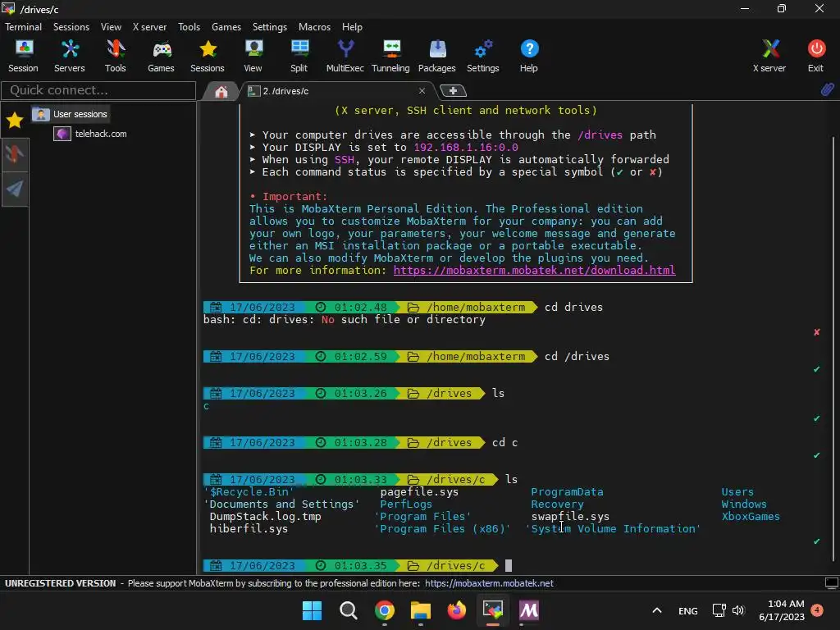Select the User sessions folder
Screen dimensions: 840x630
coord(71,114)
